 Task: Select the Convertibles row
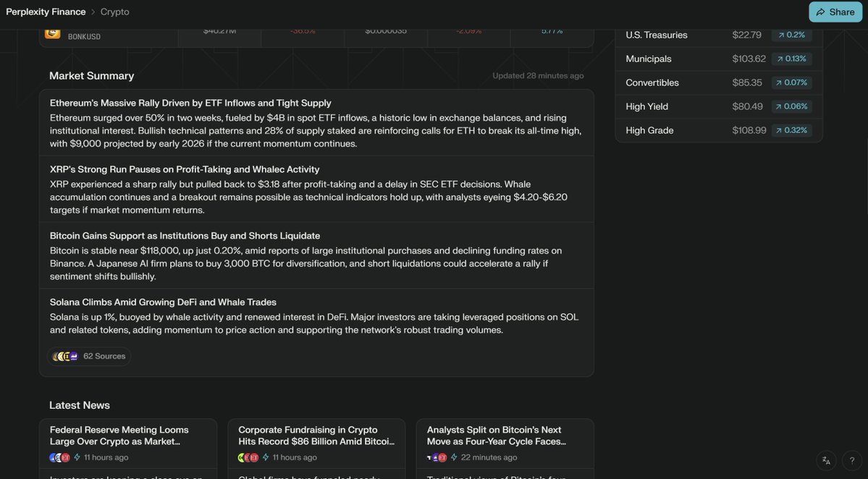pyautogui.click(x=719, y=82)
